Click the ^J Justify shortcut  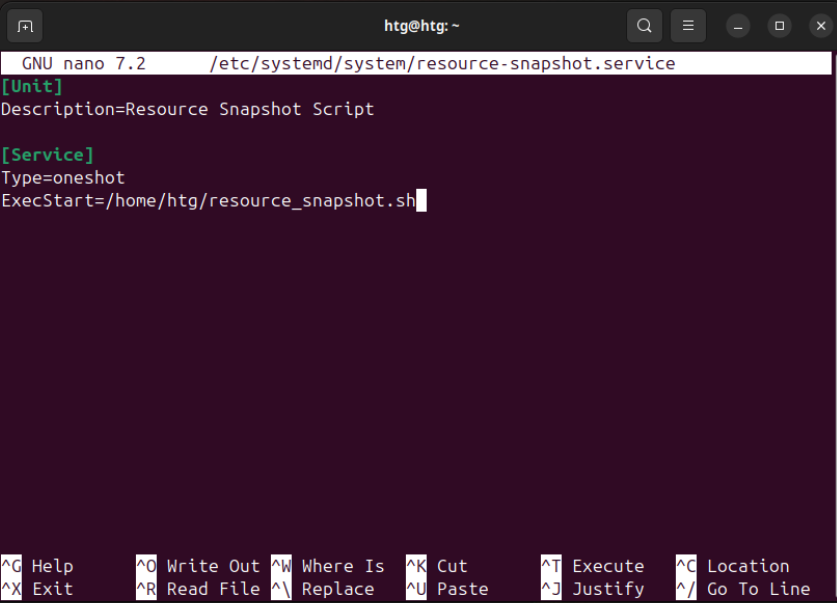pos(593,589)
